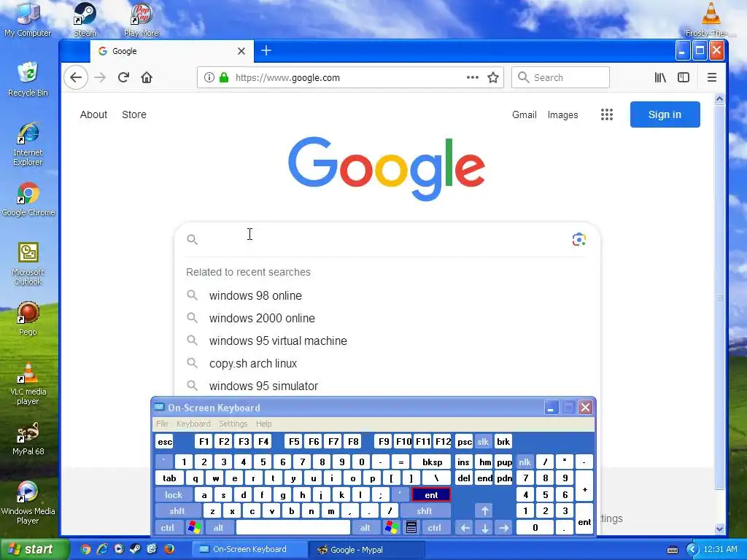Image resolution: width=747 pixels, height=560 pixels.
Task: Toggle the left ctrl key
Action: click(x=167, y=528)
